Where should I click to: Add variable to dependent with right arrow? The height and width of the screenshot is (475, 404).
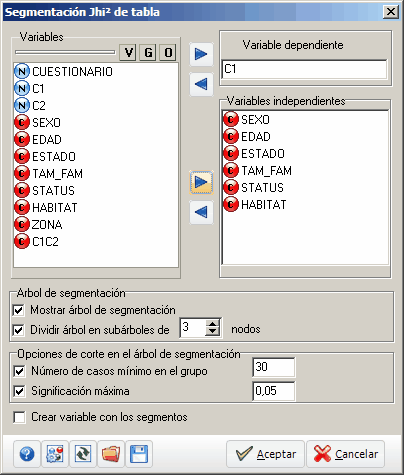[201, 54]
